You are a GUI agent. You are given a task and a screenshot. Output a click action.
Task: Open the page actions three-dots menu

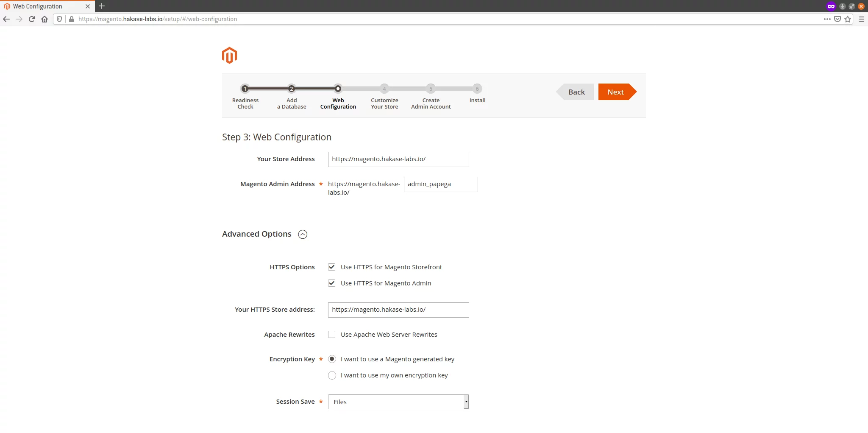tap(827, 19)
